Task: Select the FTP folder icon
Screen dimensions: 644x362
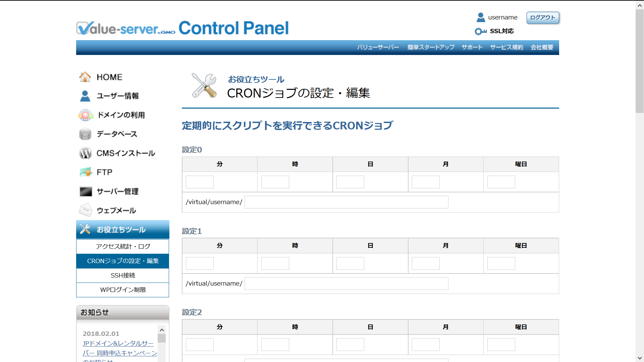Action: 86,172
